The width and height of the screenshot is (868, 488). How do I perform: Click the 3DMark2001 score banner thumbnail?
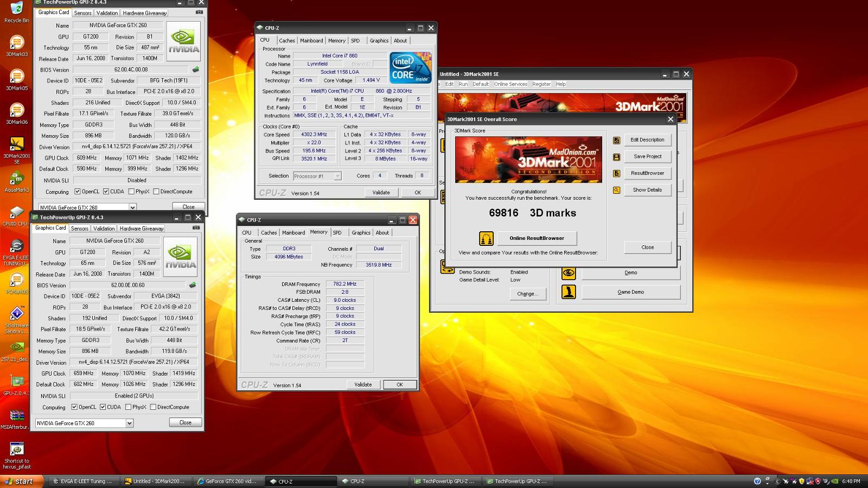click(528, 160)
